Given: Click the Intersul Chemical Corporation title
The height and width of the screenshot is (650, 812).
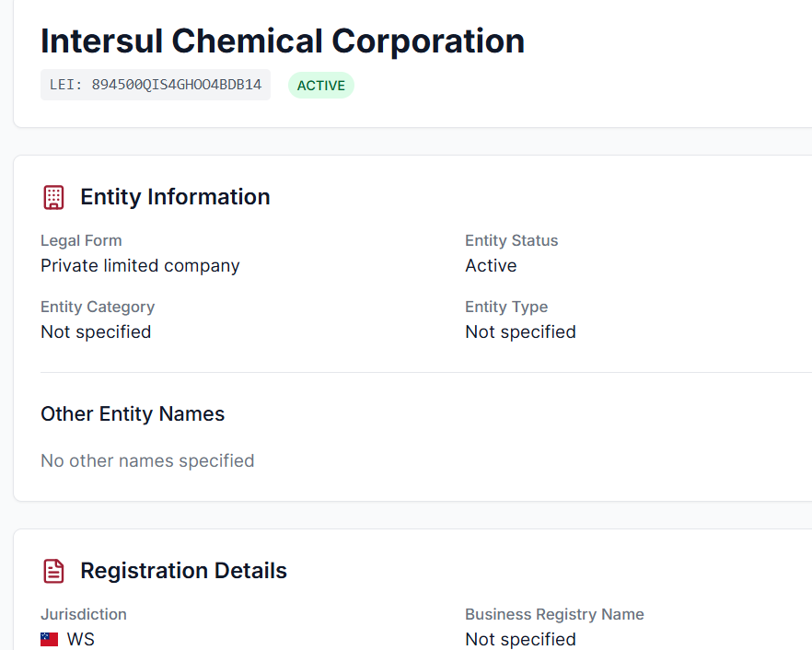Looking at the screenshot, I should (x=283, y=41).
